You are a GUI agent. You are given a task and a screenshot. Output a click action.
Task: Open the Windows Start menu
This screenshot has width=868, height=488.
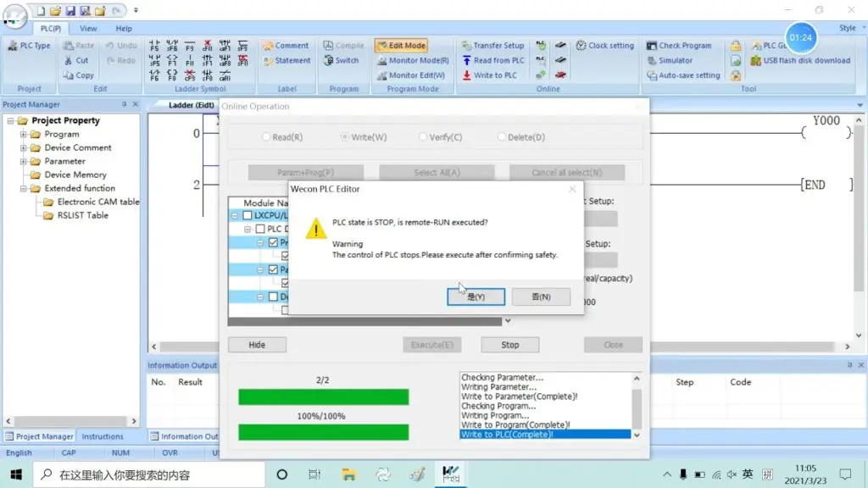pos(16,474)
